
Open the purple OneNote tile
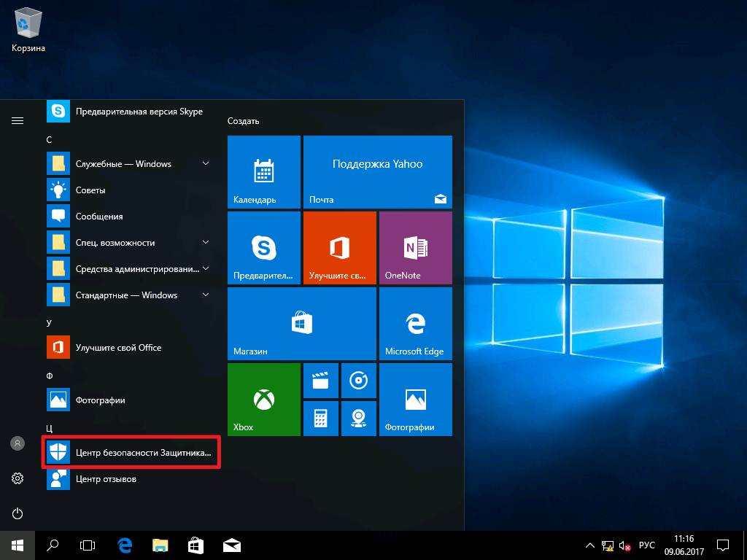point(415,248)
